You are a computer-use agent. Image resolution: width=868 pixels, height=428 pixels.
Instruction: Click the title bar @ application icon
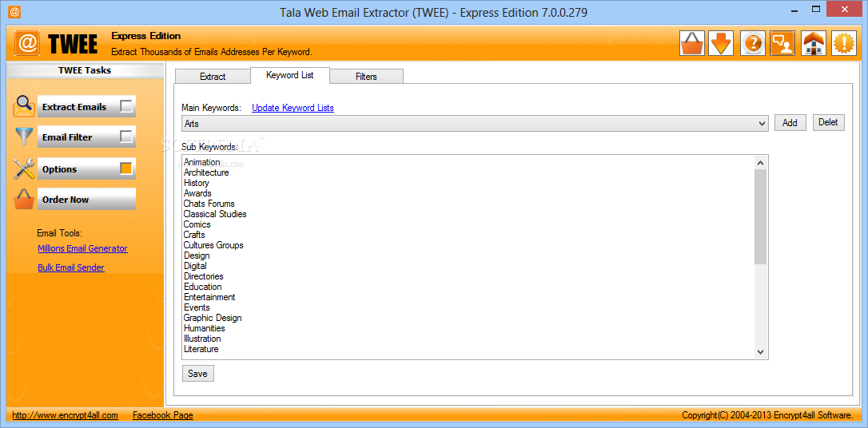(15, 11)
